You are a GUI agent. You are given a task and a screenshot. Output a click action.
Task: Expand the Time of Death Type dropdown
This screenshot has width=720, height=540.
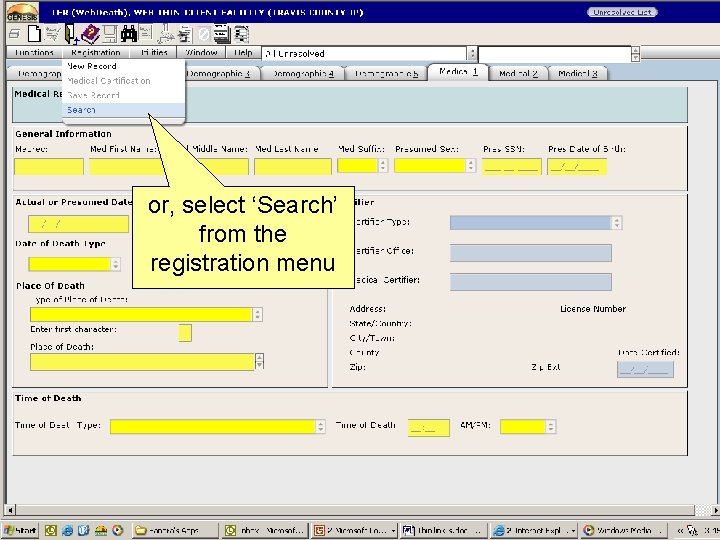click(x=321, y=427)
